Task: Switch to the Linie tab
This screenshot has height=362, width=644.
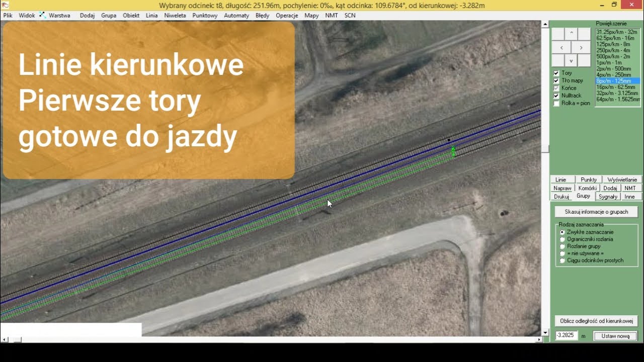Action: [x=560, y=179]
